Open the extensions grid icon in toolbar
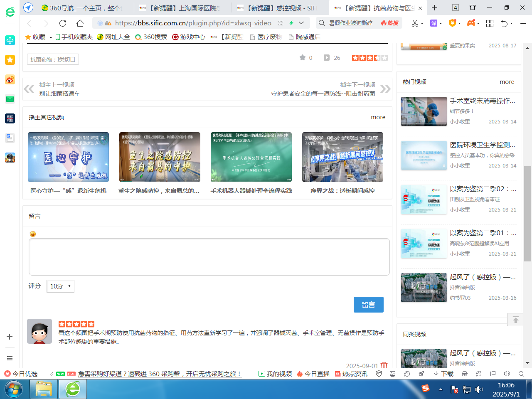This screenshot has width=532, height=399. pyautogui.click(x=490, y=24)
